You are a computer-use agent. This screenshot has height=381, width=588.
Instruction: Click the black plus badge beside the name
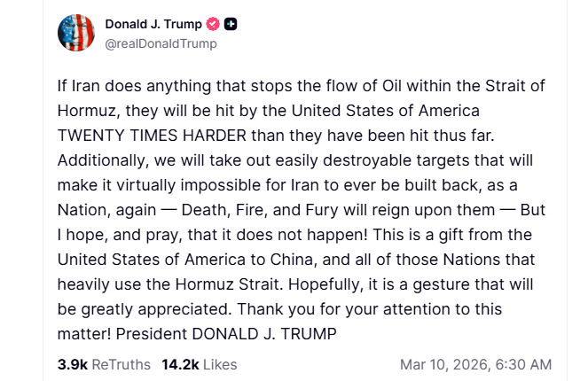click(x=231, y=24)
